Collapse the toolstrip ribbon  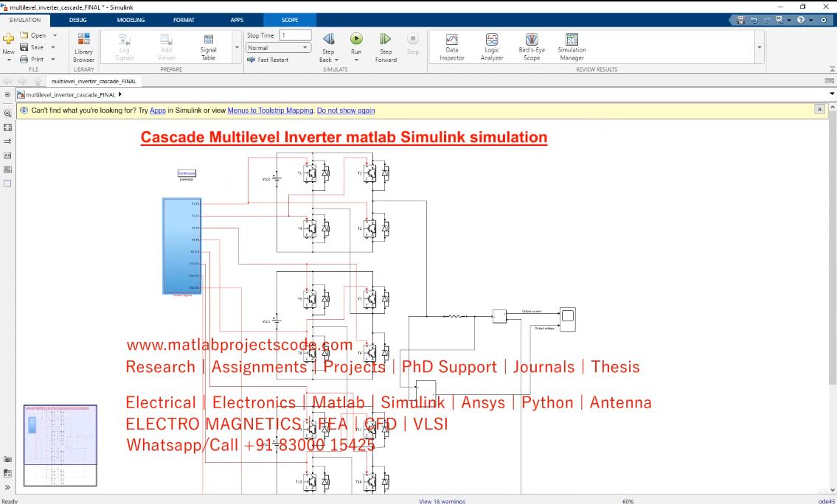[x=832, y=69]
